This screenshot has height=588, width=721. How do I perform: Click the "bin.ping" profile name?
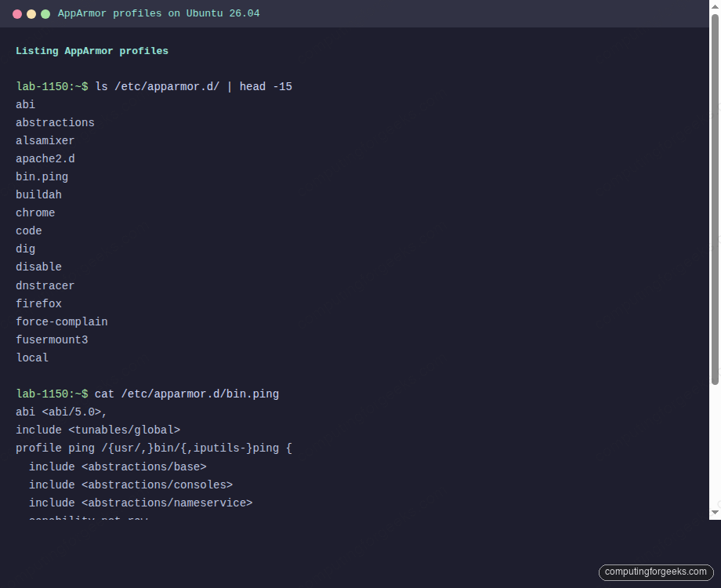pyautogui.click(x=42, y=176)
